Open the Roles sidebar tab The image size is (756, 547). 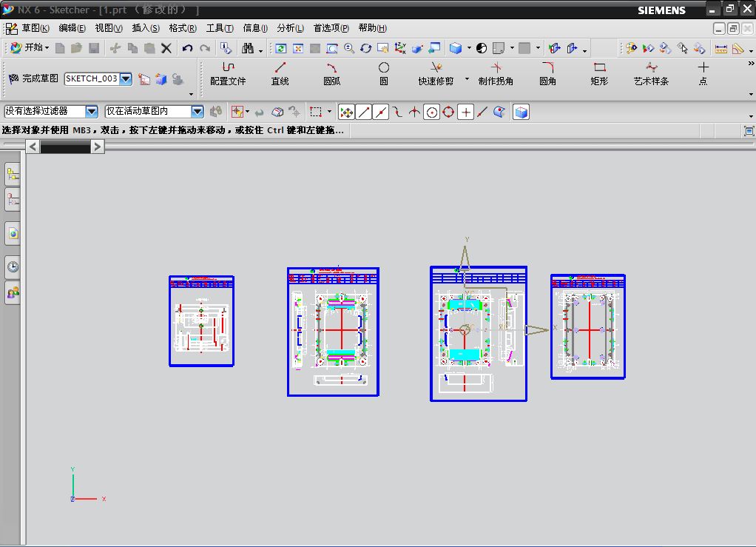click(13, 292)
